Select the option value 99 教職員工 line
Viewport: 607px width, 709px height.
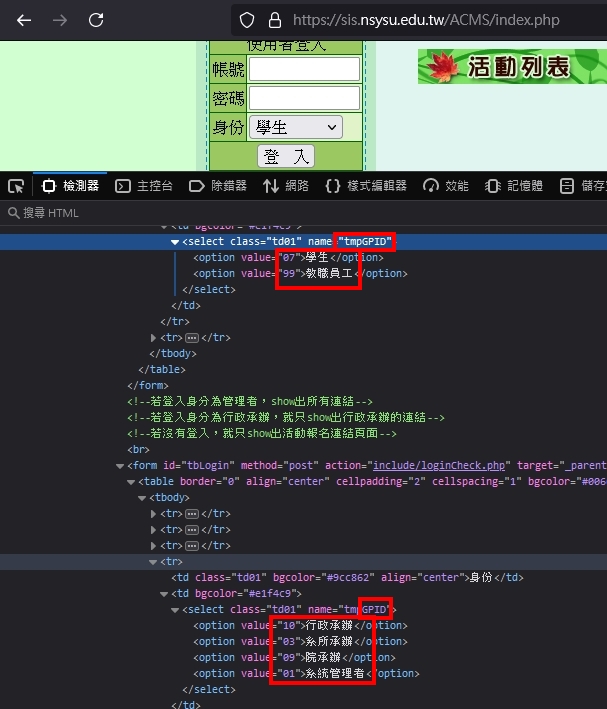tap(300, 273)
